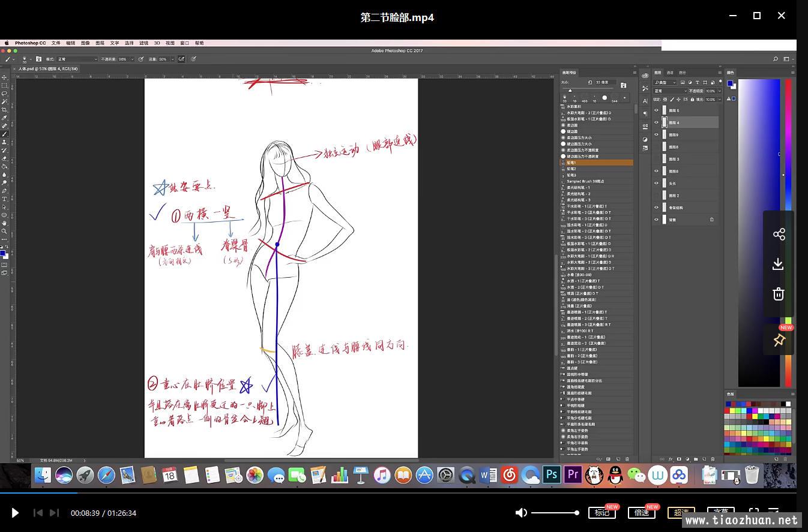808x532 pixels.
Task: Hide 图层 4 layer visibility eye
Action: click(x=656, y=122)
